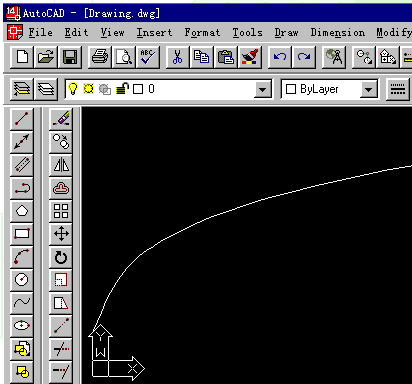Screen dimensions: 412x384
Task: Launch browser with the globe icon
Action: pyautogui.click(x=334, y=57)
